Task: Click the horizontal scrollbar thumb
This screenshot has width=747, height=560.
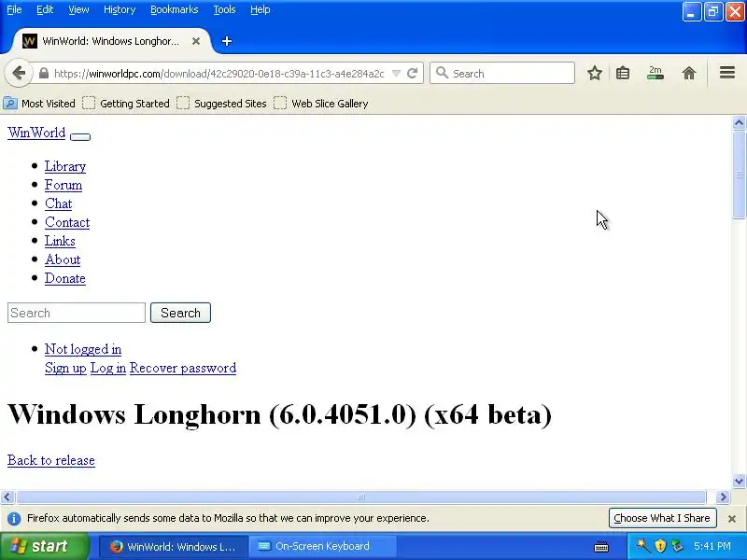Action: pyautogui.click(x=361, y=497)
